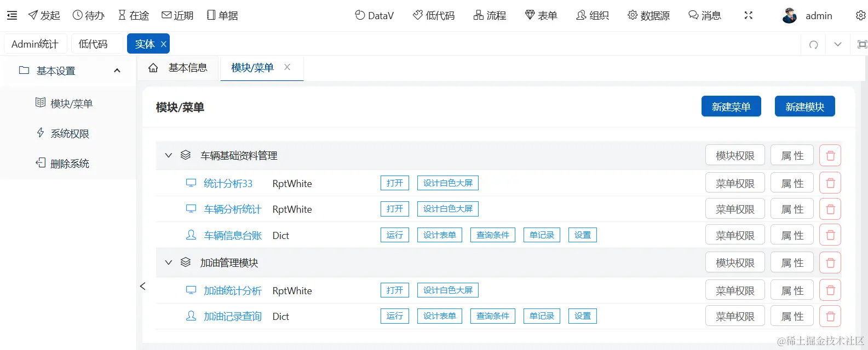
Task: Open the 表单 forms menu
Action: 541,15
